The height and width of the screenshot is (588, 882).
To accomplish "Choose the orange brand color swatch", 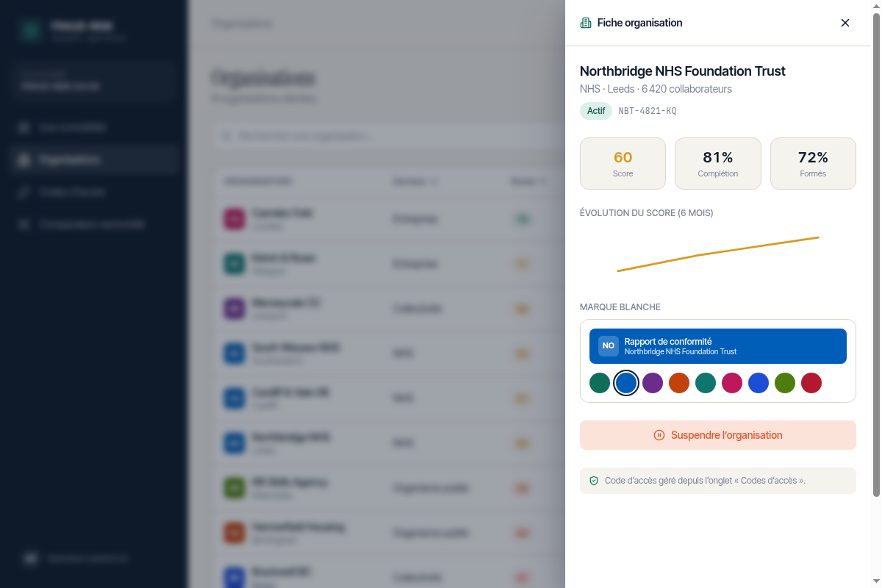I will 679,383.
